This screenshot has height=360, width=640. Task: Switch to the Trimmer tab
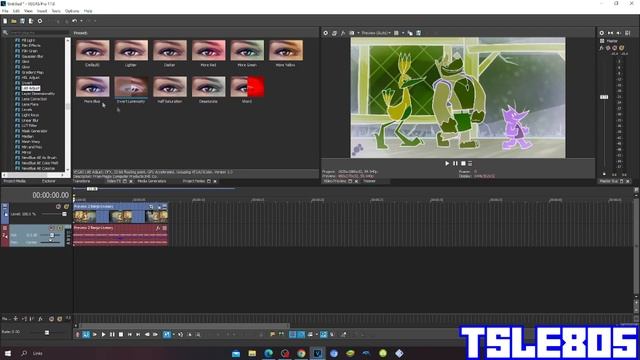point(369,181)
